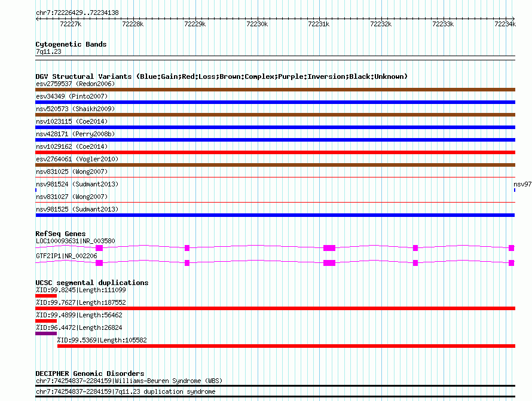The width and height of the screenshot is (532, 401).
Task: Click the nsv1029162 (Coe2014) red loss bar
Action: tap(275, 152)
